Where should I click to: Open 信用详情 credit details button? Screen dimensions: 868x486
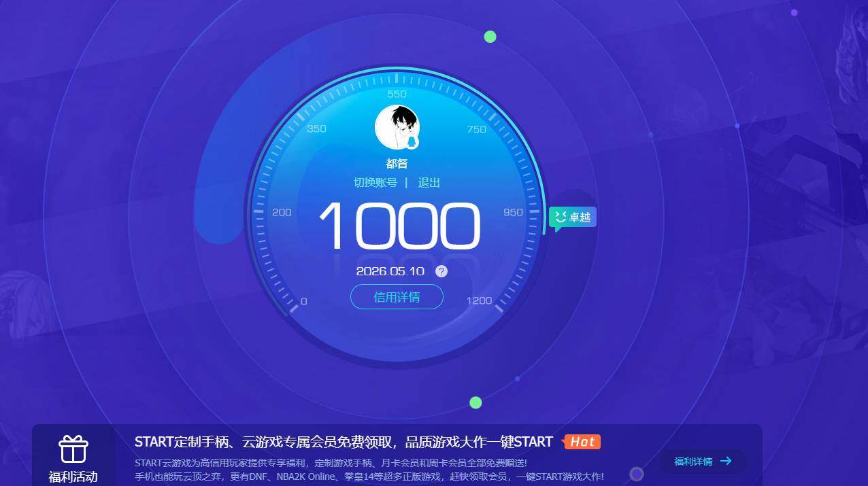pyautogui.click(x=397, y=297)
